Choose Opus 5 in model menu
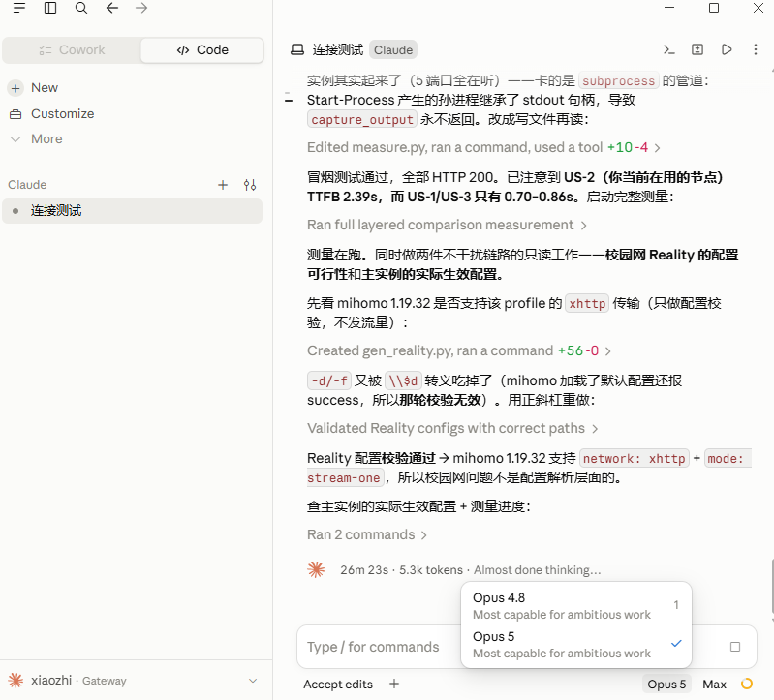 click(x=576, y=644)
